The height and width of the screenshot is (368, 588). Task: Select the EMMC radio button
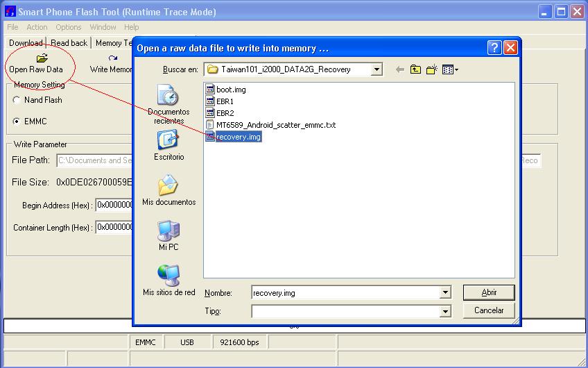pos(16,122)
